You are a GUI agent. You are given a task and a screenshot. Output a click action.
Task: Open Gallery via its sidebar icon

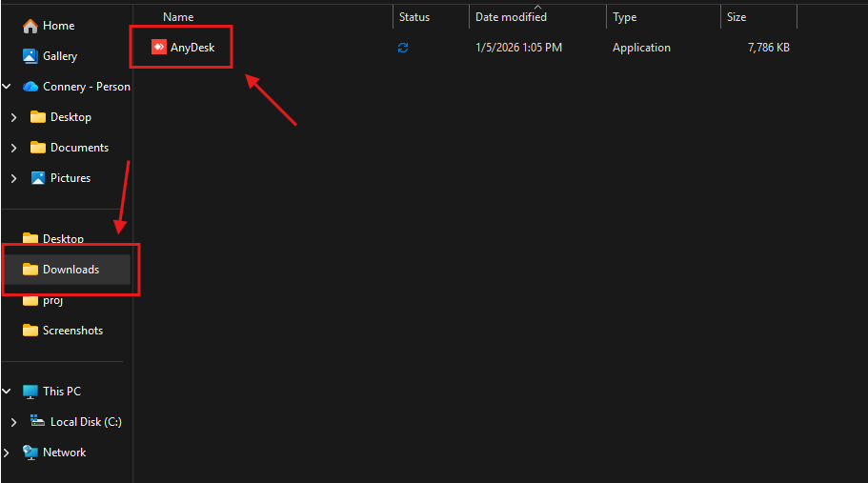point(30,56)
